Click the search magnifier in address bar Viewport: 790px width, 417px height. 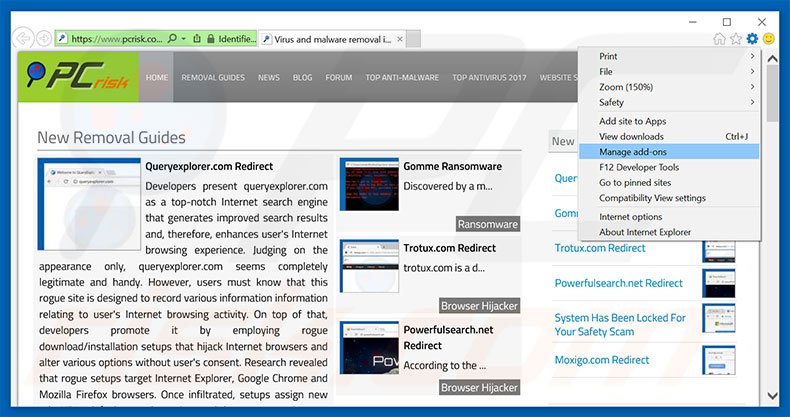pos(172,39)
